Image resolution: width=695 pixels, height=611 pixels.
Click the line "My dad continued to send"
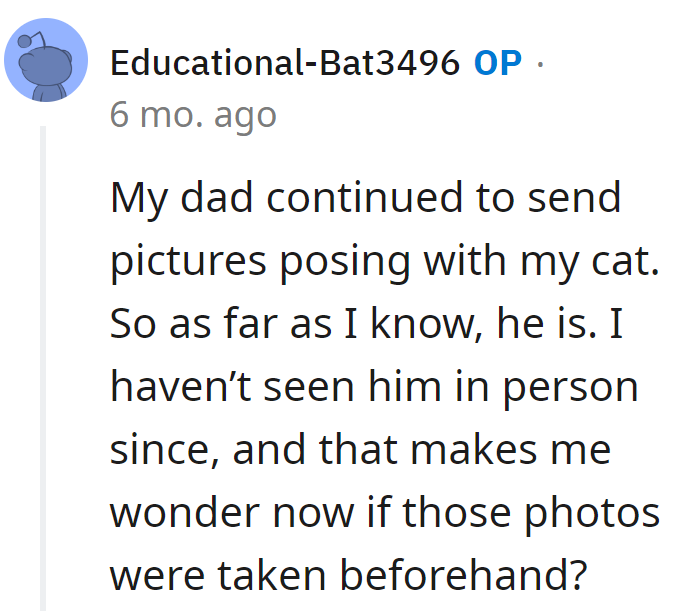(365, 198)
